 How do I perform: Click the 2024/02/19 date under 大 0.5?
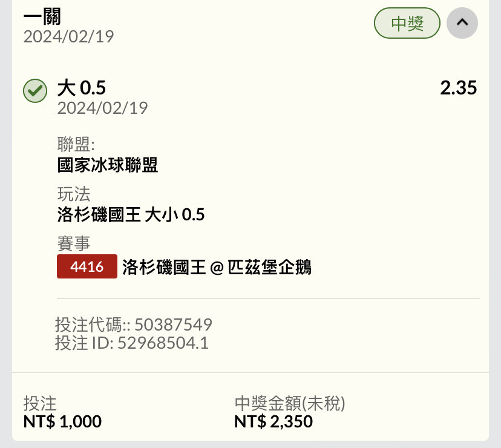click(103, 108)
